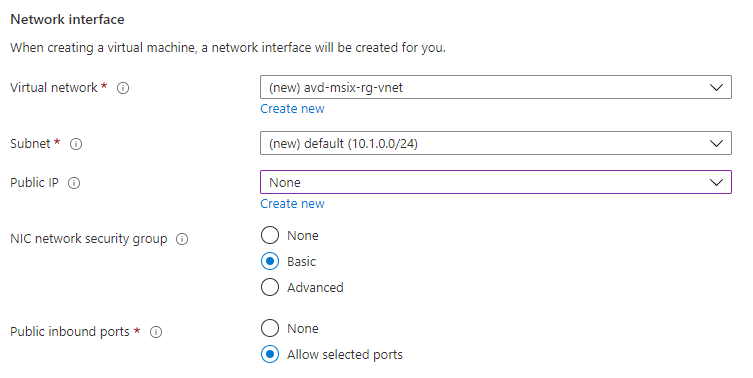Click Create new under Public IP

click(292, 204)
